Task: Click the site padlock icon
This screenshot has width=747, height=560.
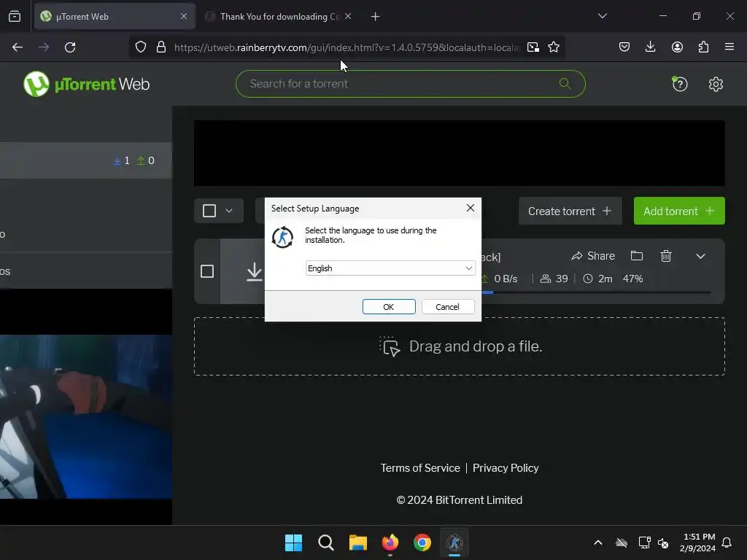Action: coord(161,47)
